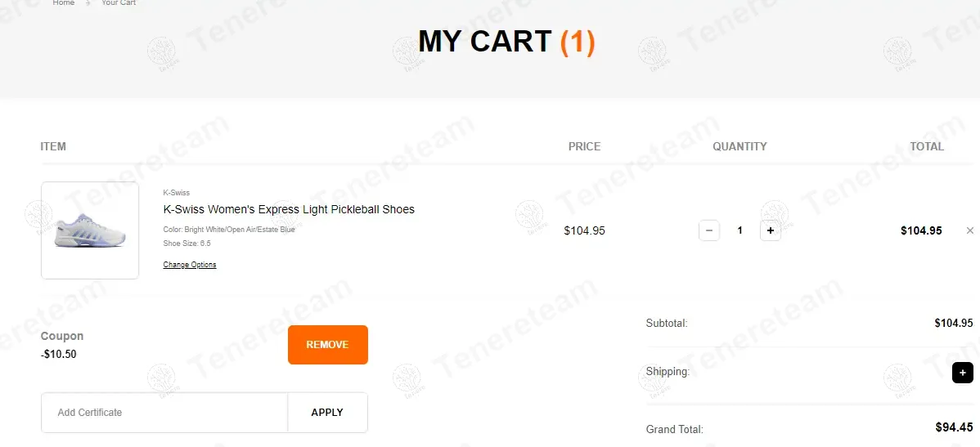
Task: Focus the Add Certificate input field
Action: click(164, 413)
